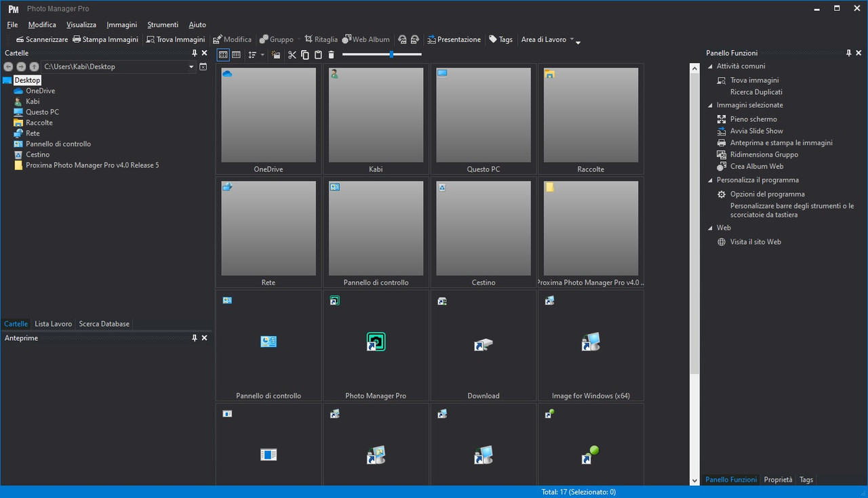Open the Visualizza menu
The height and width of the screenshot is (498, 868).
click(81, 25)
